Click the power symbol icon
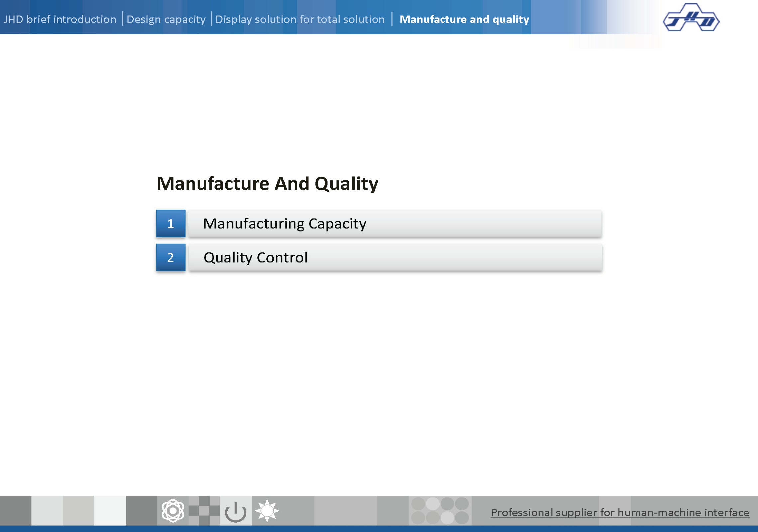Image resolution: width=758 pixels, height=532 pixels. coord(235,511)
